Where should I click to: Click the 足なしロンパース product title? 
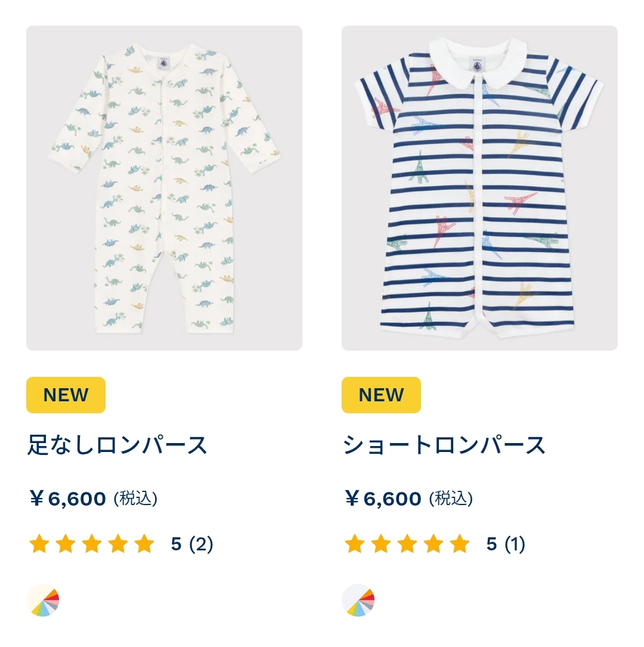pos(117,445)
